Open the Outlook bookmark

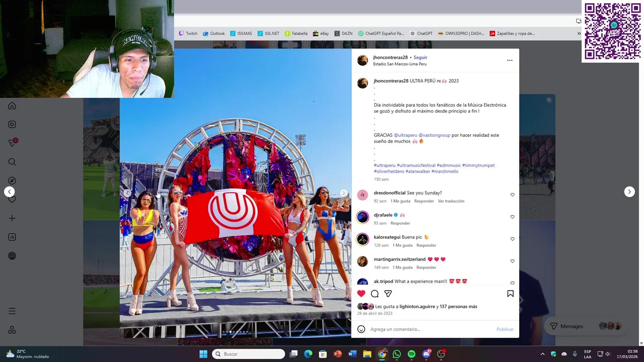[x=214, y=34]
